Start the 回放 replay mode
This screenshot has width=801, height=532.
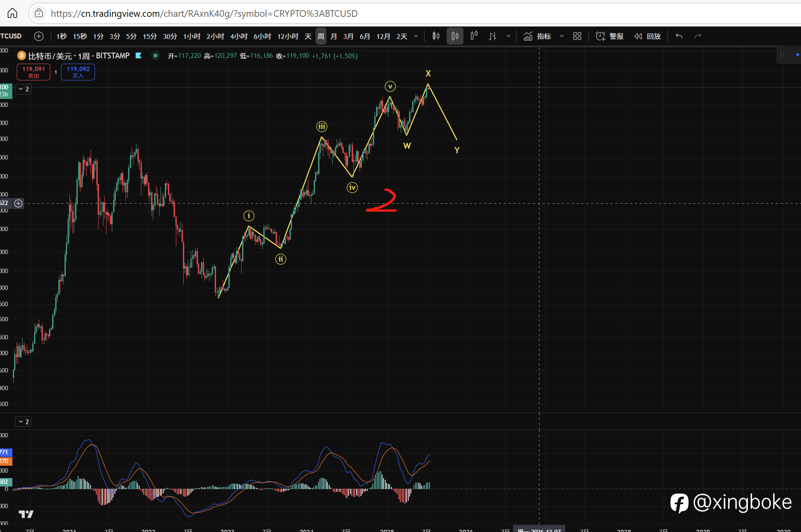pyautogui.click(x=647, y=36)
